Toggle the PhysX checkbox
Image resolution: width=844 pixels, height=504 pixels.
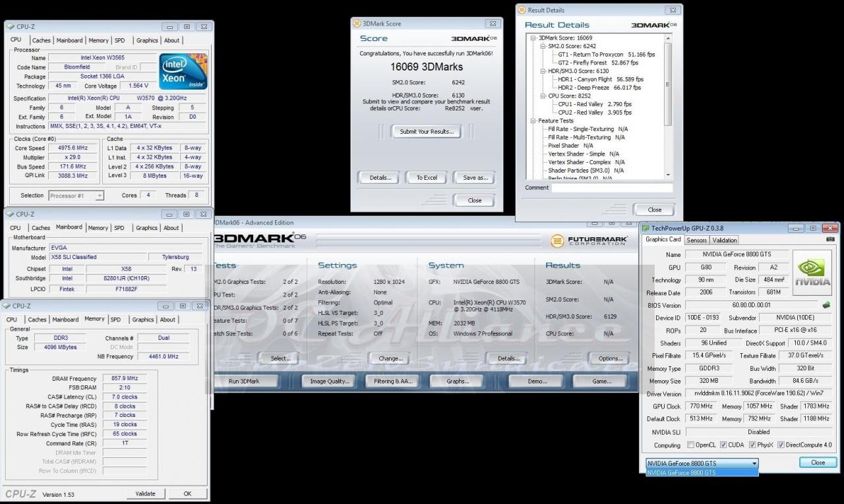coord(753,445)
